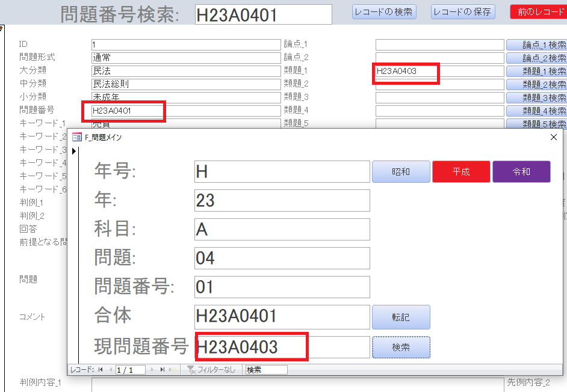
Task: Click the previous record arrow in navigation bar
Action: tap(110, 370)
